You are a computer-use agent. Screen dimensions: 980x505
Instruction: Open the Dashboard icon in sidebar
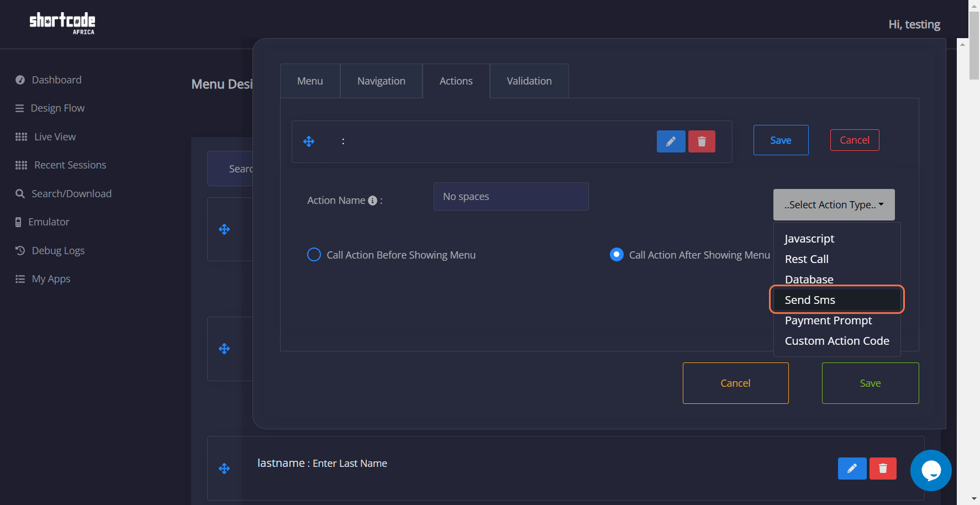point(20,80)
